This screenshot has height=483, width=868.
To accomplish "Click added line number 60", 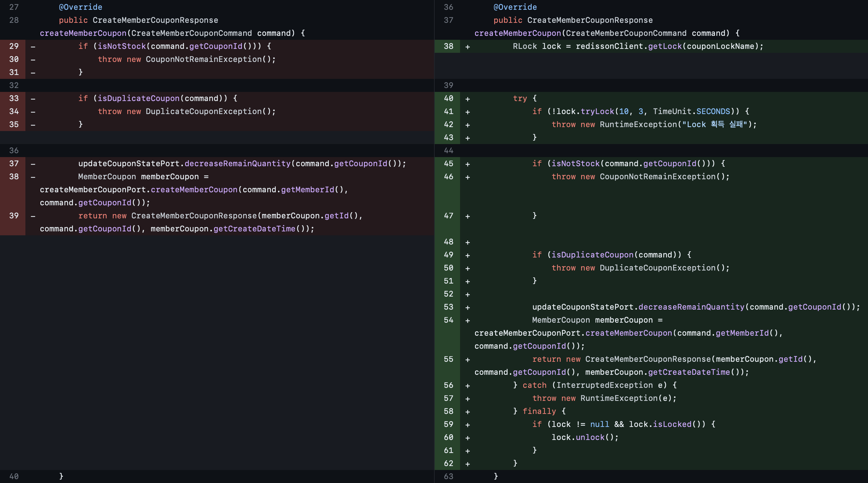I will click(x=449, y=437).
